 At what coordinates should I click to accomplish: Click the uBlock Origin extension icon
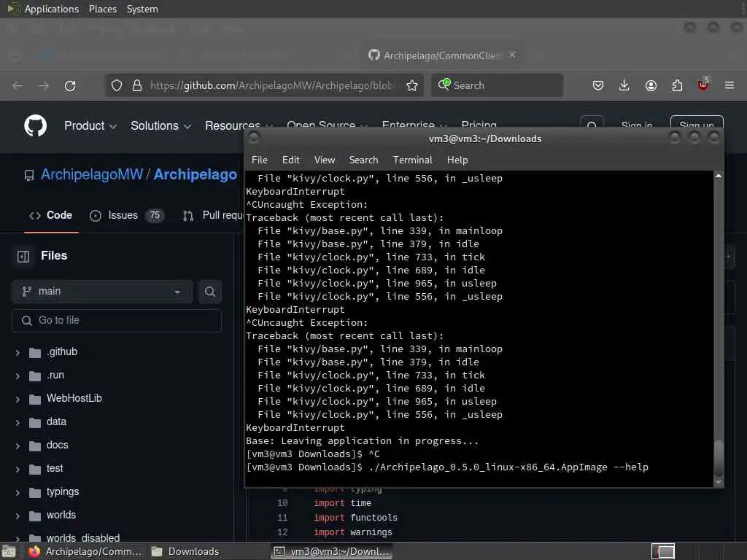(703, 85)
